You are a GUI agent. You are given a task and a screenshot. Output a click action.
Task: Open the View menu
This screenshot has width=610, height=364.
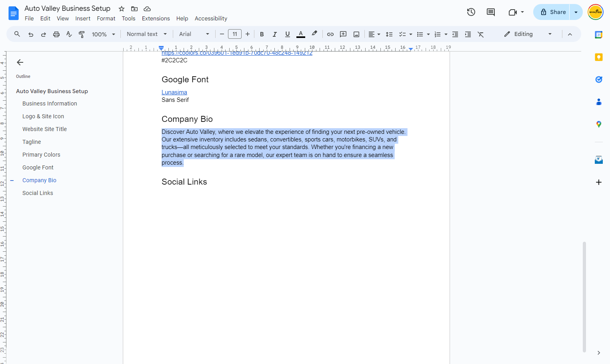pyautogui.click(x=63, y=18)
